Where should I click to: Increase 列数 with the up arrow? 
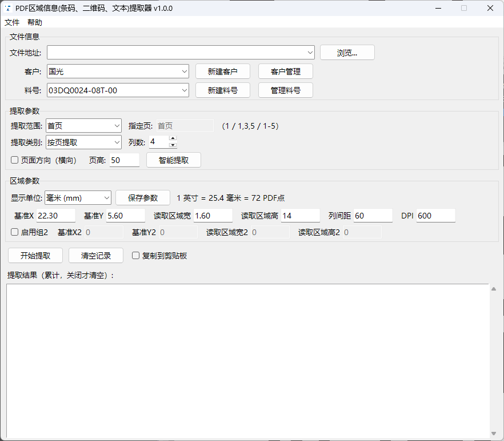coord(173,138)
